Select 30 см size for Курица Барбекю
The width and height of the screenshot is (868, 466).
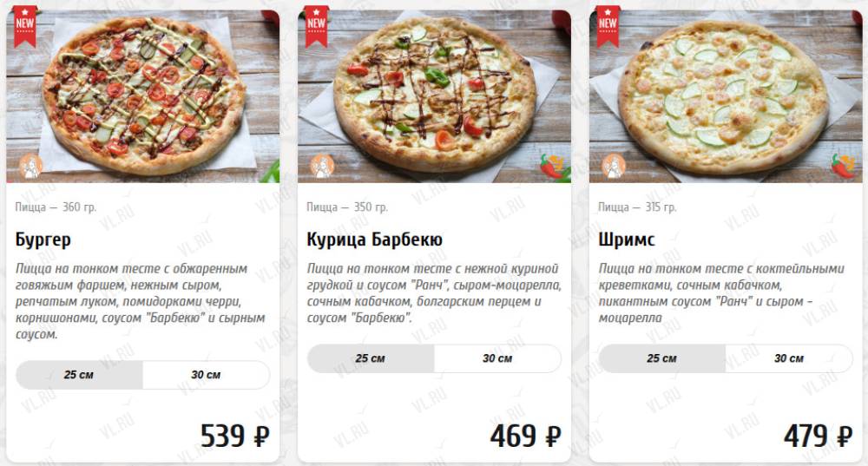click(497, 358)
